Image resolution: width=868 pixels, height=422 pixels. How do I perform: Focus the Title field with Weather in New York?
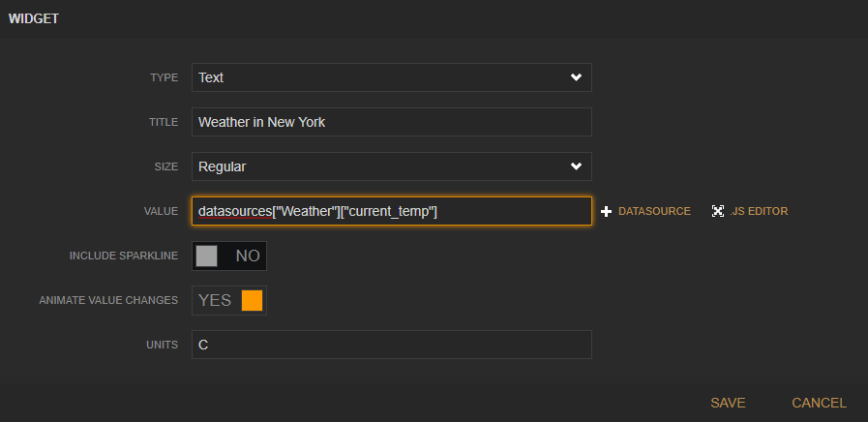(x=391, y=122)
